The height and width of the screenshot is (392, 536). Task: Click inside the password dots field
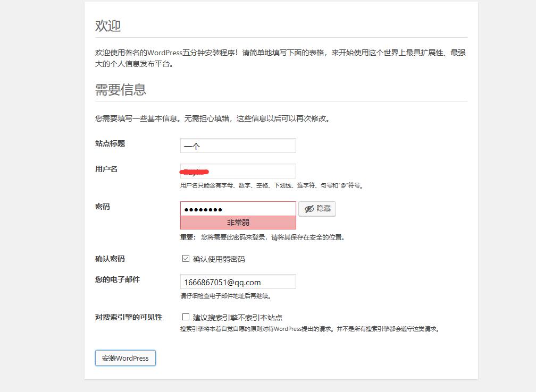[238, 209]
